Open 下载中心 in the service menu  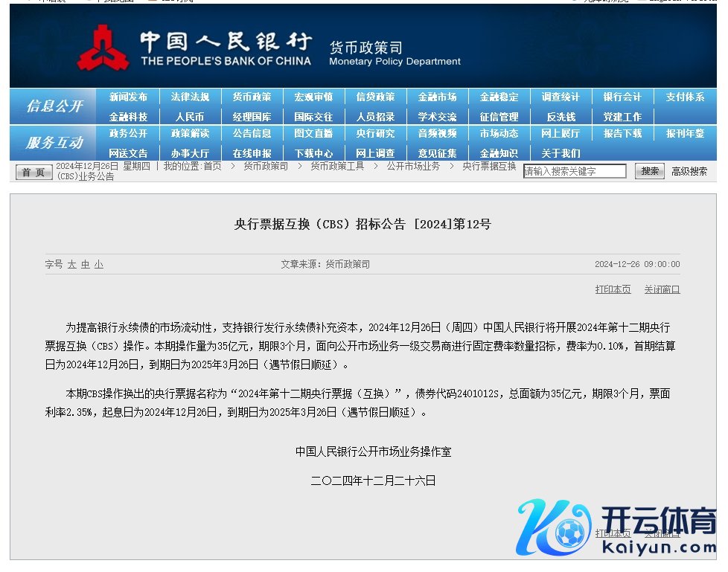[x=313, y=153]
